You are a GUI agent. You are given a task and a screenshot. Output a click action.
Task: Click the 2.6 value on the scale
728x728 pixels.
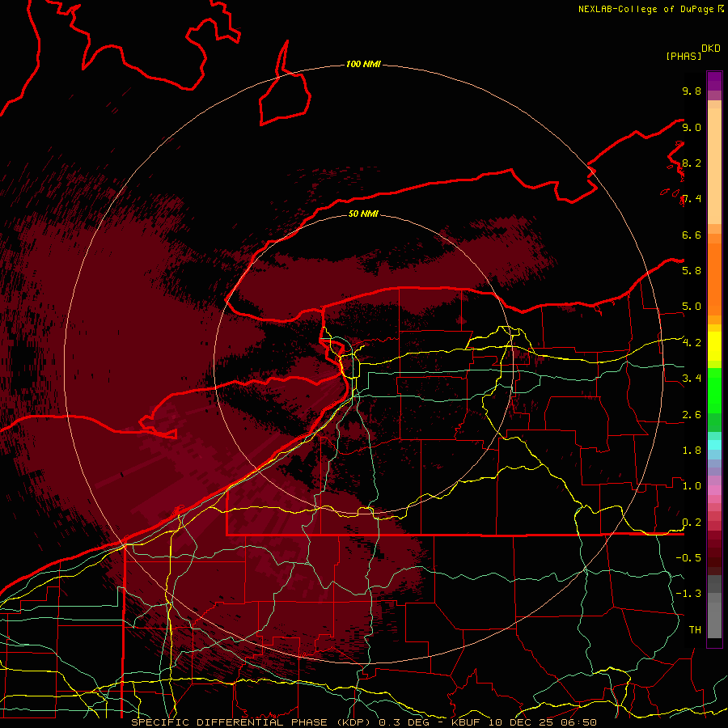(692, 414)
